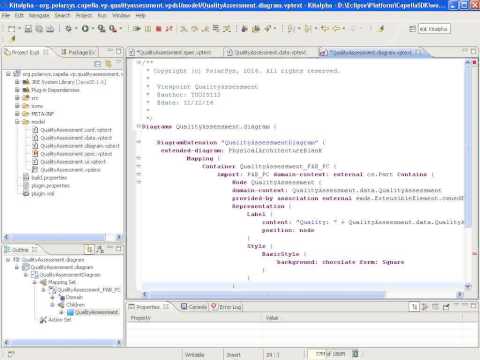
Task: Collapse the org.polarsys.capella root project node
Action: 8,74
